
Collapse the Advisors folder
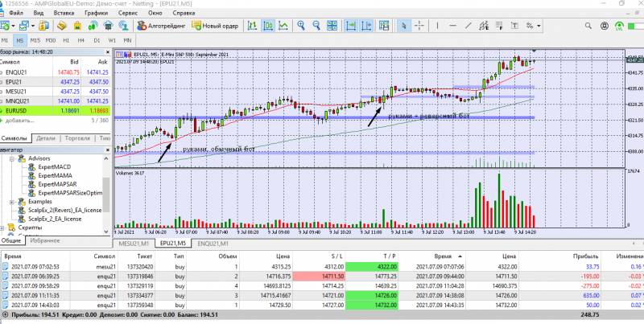[12, 158]
